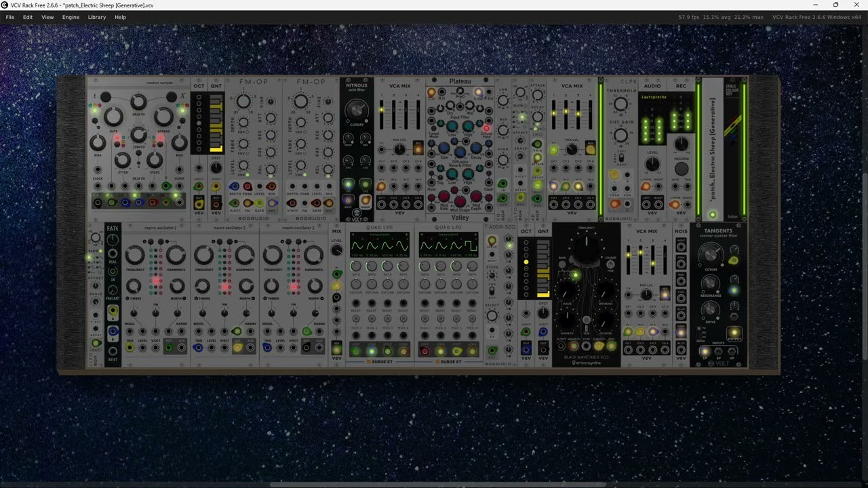Click the top-row QNT module OFST knob
Viewport: 868px width, 488px height.
pyautogui.click(x=216, y=167)
